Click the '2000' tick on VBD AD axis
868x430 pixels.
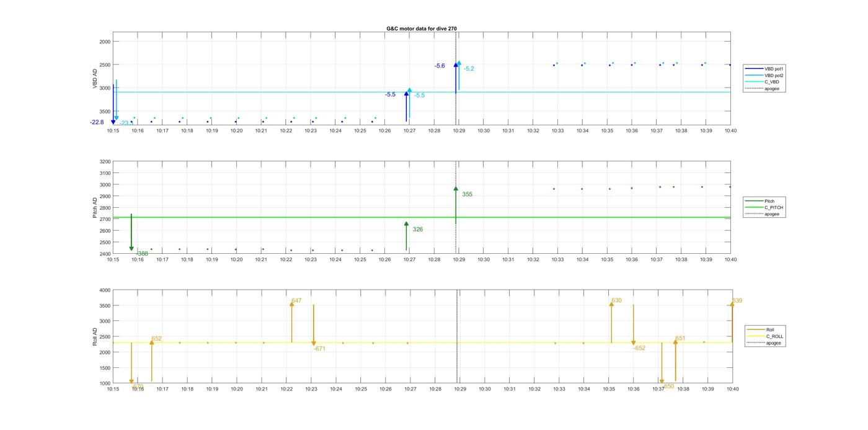(105, 42)
